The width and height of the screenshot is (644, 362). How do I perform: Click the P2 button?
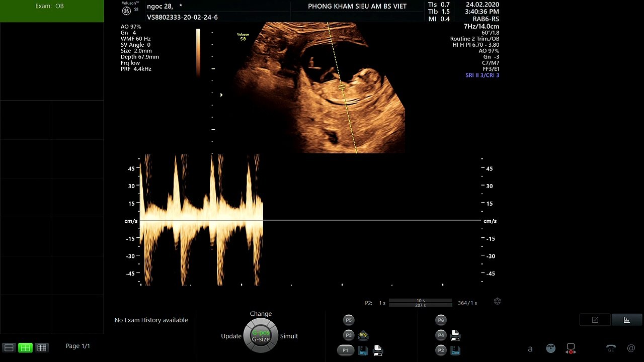[x=441, y=350]
